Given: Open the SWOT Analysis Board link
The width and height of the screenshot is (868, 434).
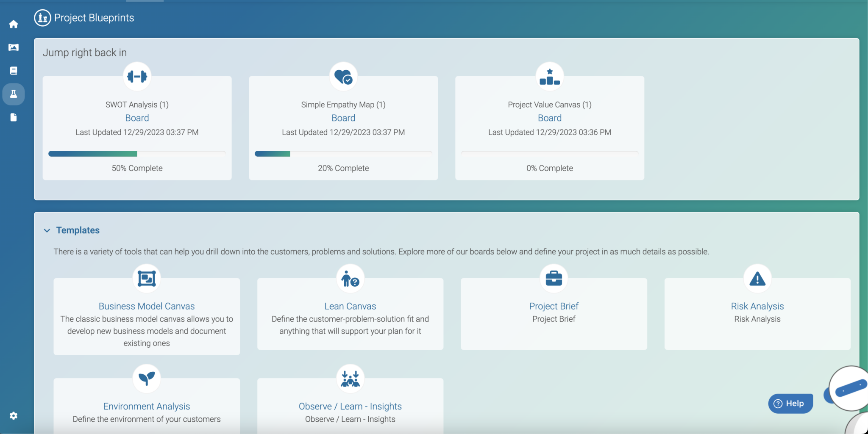Looking at the screenshot, I should click(x=137, y=118).
